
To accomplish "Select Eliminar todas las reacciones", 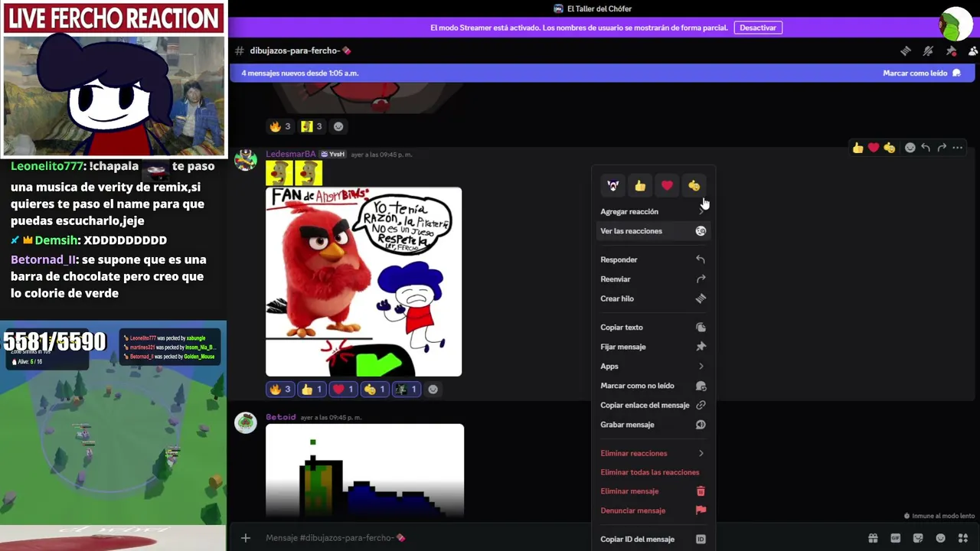I will pos(652,472).
